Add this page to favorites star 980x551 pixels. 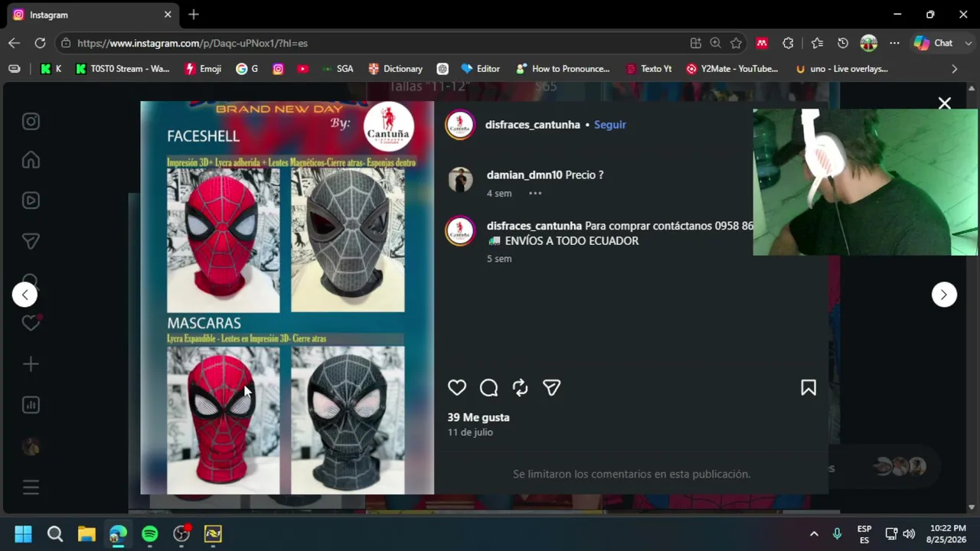click(736, 43)
